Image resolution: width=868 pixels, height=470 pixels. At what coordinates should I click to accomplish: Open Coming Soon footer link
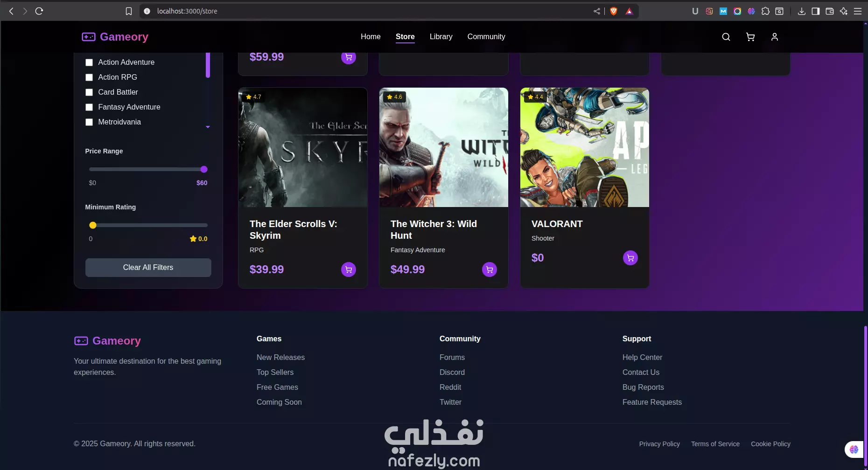[x=279, y=402]
